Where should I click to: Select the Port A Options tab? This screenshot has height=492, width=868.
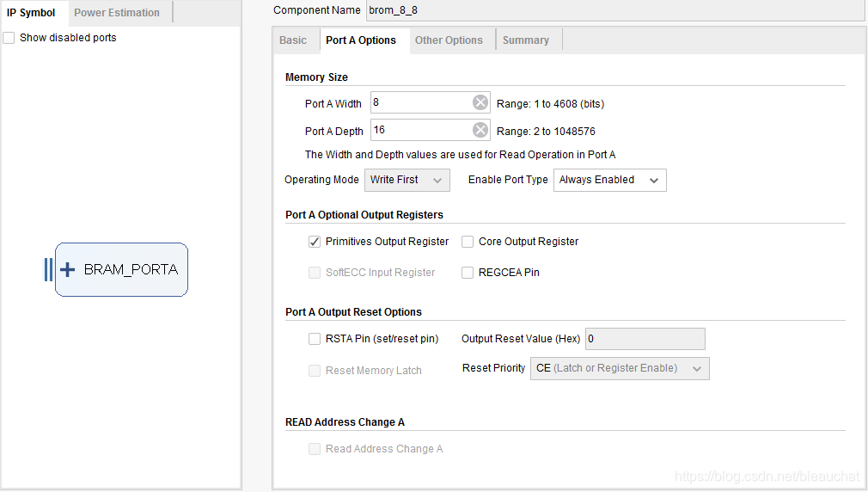tap(361, 40)
